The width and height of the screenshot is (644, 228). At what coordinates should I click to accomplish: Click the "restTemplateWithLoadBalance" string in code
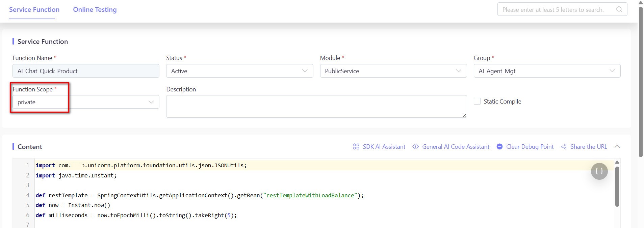point(310,195)
